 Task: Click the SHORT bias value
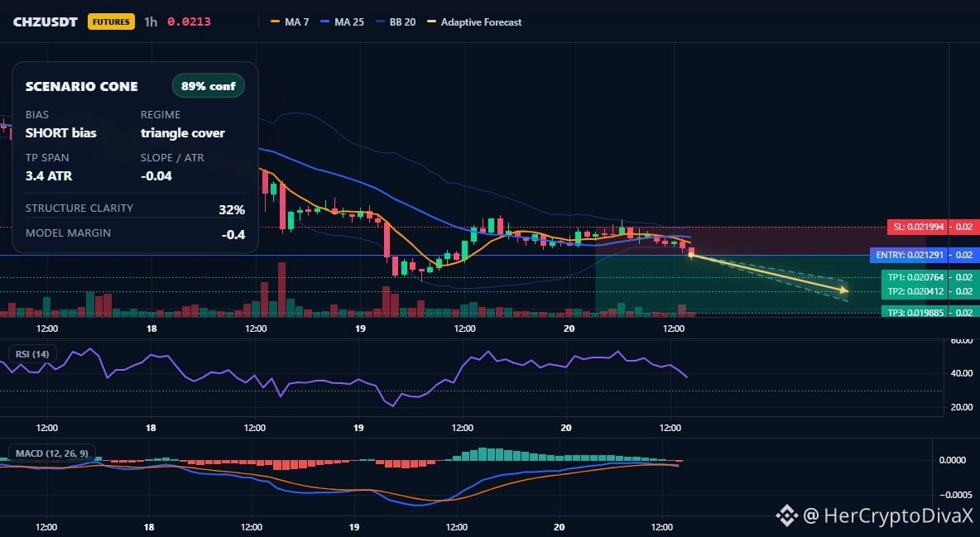(61, 132)
